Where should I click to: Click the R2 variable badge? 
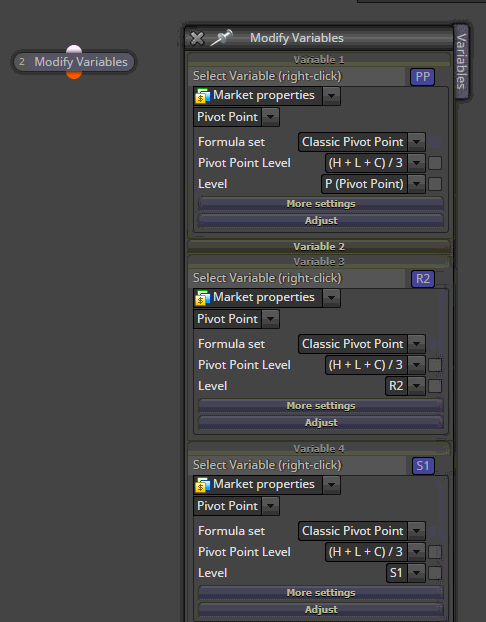click(423, 279)
